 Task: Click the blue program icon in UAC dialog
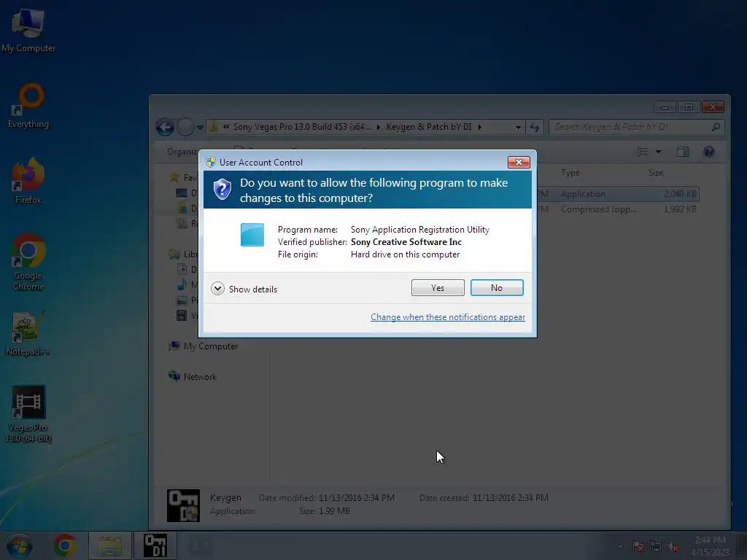coord(252,235)
